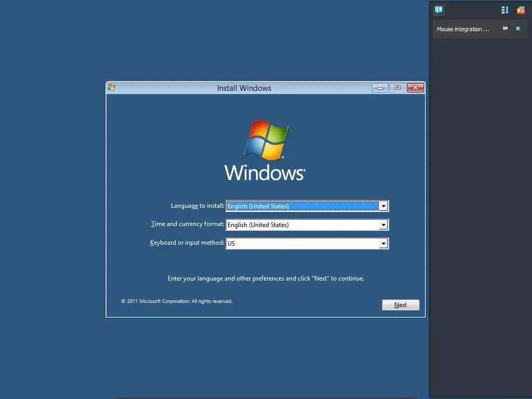
Task: Click the Time and currency format label
Action: [188, 224]
